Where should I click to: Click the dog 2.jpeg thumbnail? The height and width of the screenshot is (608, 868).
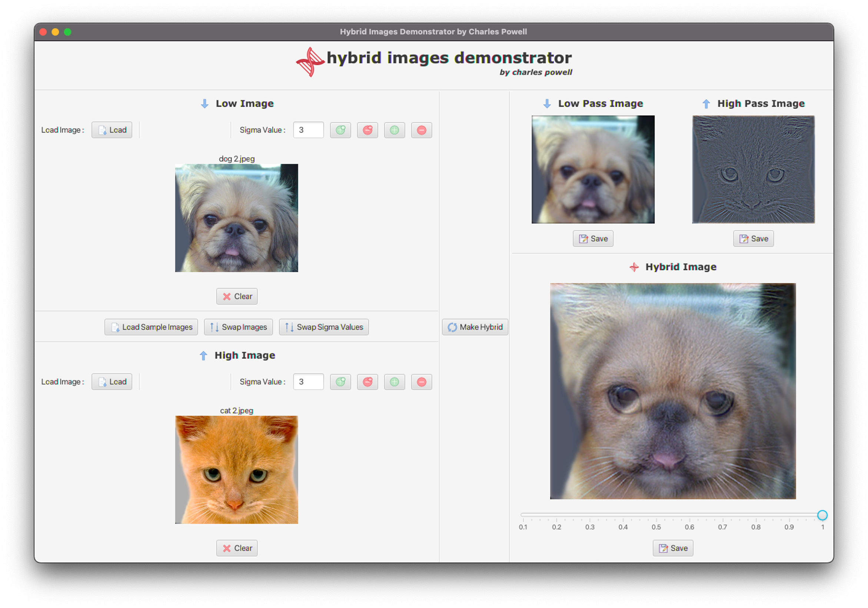[237, 218]
